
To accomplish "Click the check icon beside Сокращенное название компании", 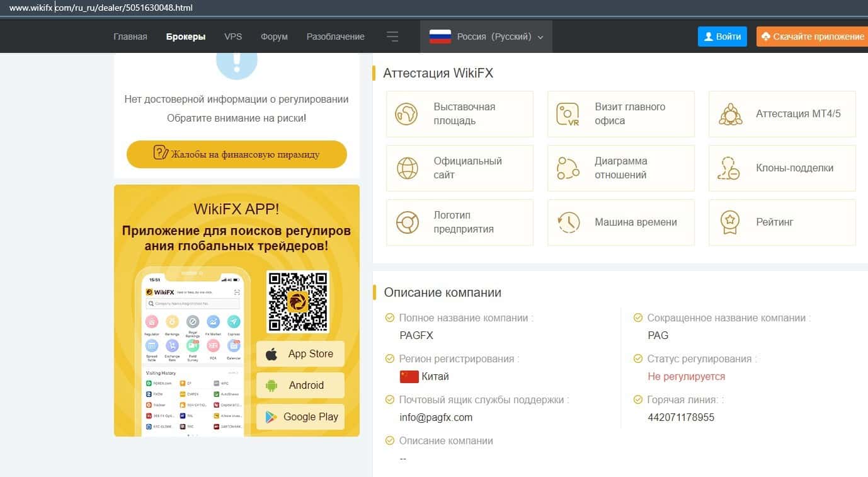I will tap(638, 318).
